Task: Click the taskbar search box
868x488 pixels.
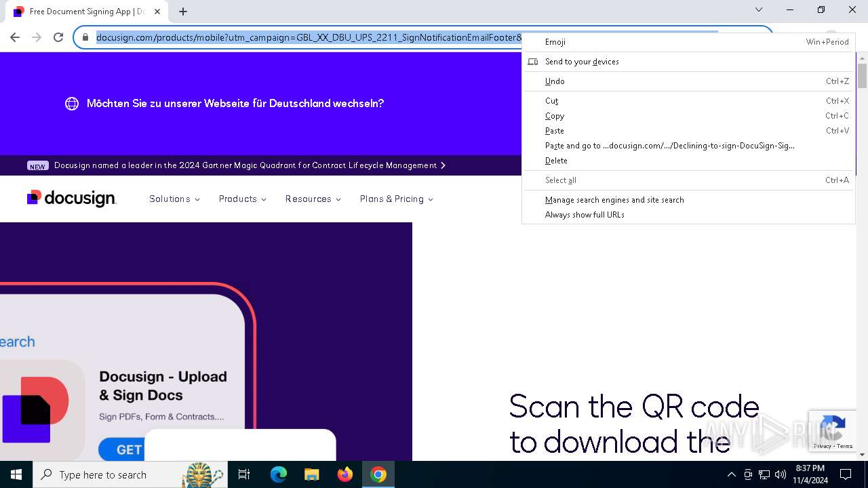Action: [129, 474]
